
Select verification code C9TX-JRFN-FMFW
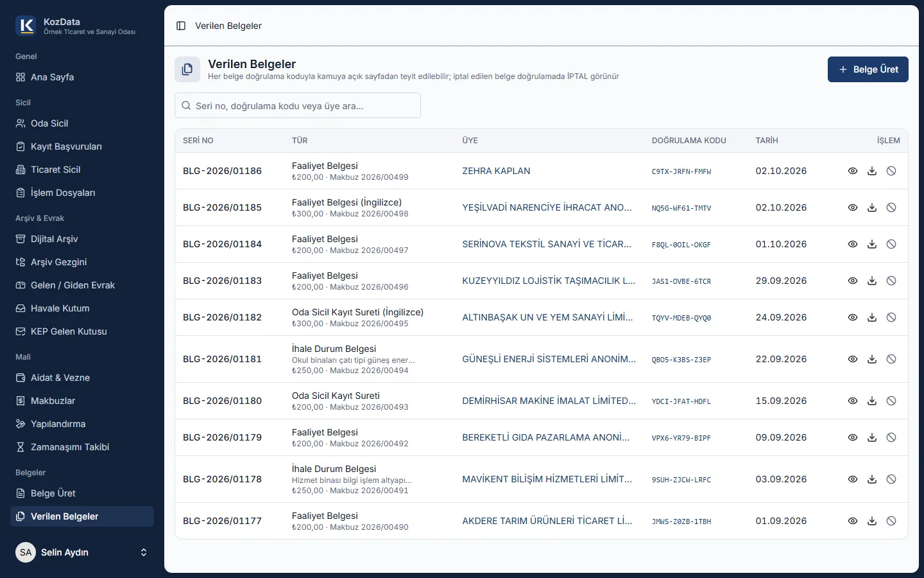[681, 171]
